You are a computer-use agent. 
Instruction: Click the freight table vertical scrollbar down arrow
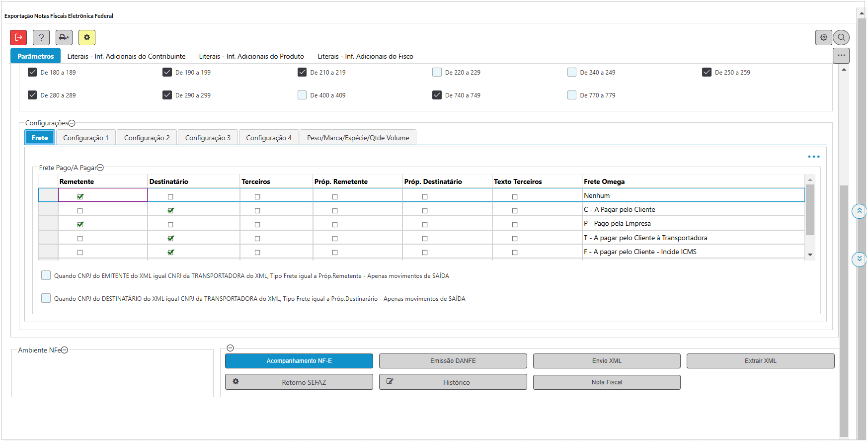point(810,255)
